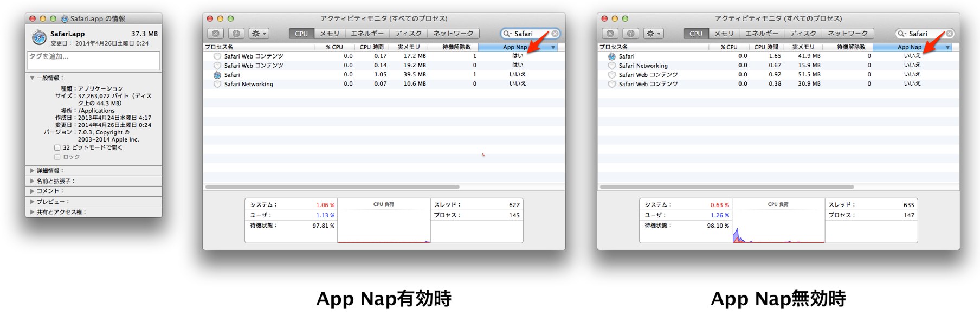Image resolution: width=980 pixels, height=315 pixels.
Task: Expand the 名前と拡張子 section
Action: pyautogui.click(x=32, y=181)
